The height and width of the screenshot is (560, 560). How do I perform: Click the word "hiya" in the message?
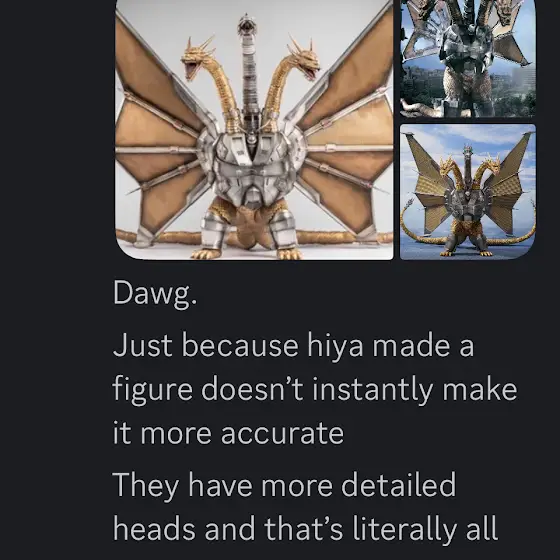click(x=335, y=345)
